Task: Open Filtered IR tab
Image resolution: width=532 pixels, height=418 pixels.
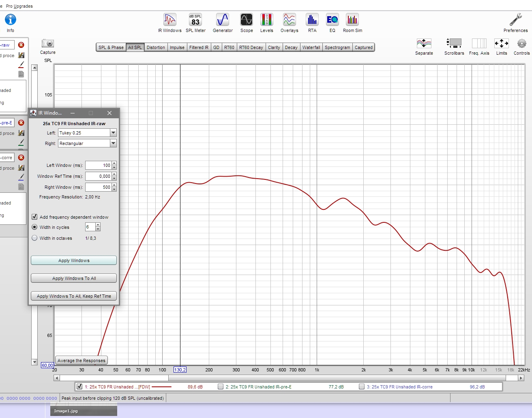Action: click(199, 47)
